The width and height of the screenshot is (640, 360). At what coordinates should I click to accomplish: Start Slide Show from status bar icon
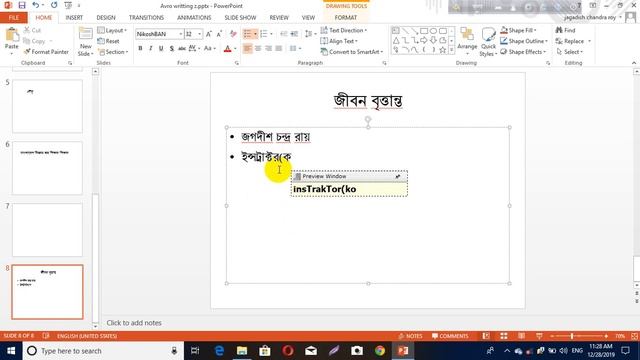point(539,336)
